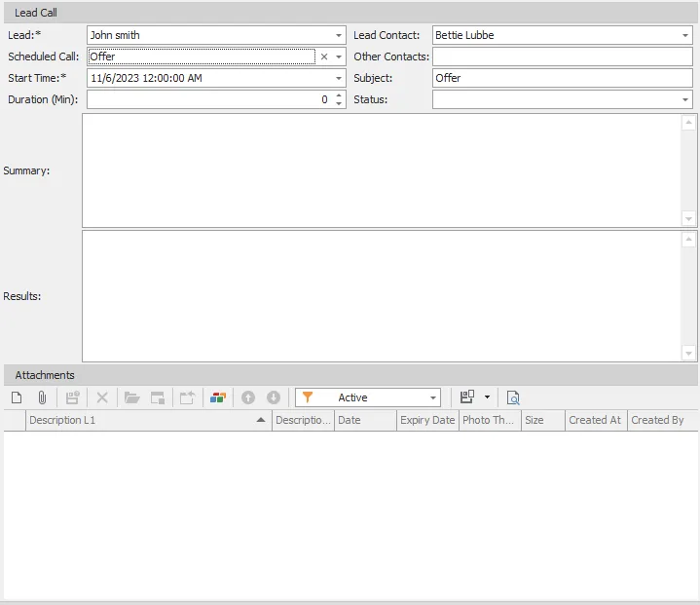Click the paperclip attach file icon
Viewport: 700px width, 605px height.
42,397
